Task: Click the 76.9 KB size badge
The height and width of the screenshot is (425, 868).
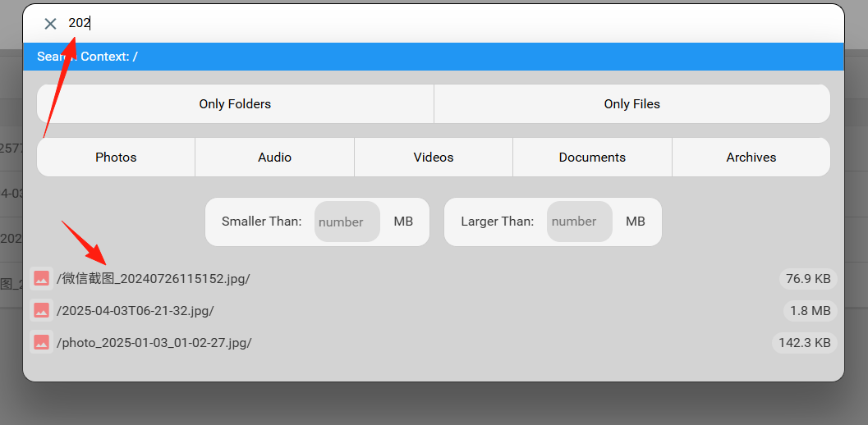Action: (x=808, y=279)
